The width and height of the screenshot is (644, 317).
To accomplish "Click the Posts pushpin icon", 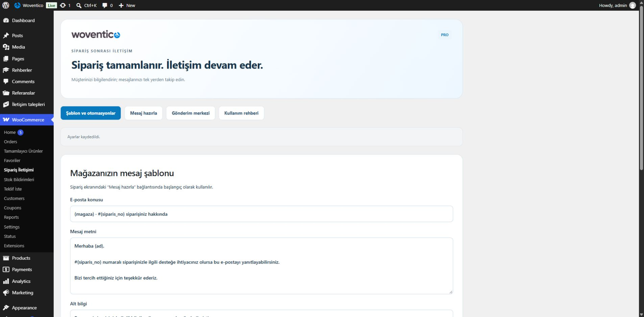I will (x=6, y=35).
